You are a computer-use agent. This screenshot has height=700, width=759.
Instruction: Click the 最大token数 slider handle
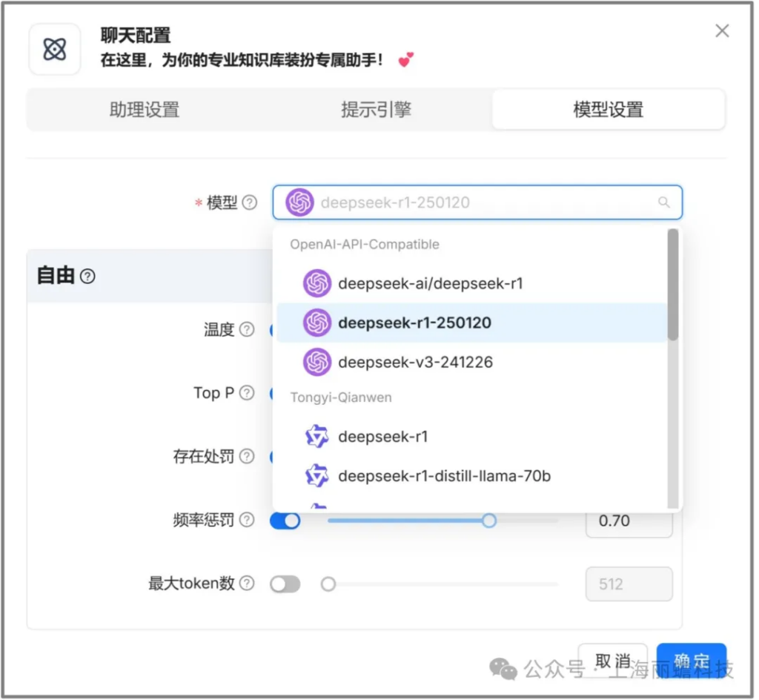coord(328,584)
